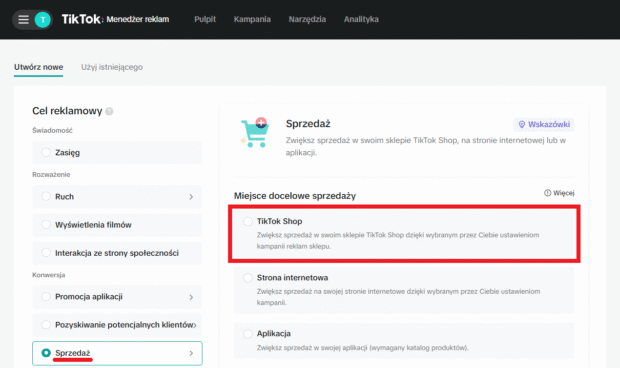Open the Pulpit menu
Screen dimensions: 620x368
205,19
